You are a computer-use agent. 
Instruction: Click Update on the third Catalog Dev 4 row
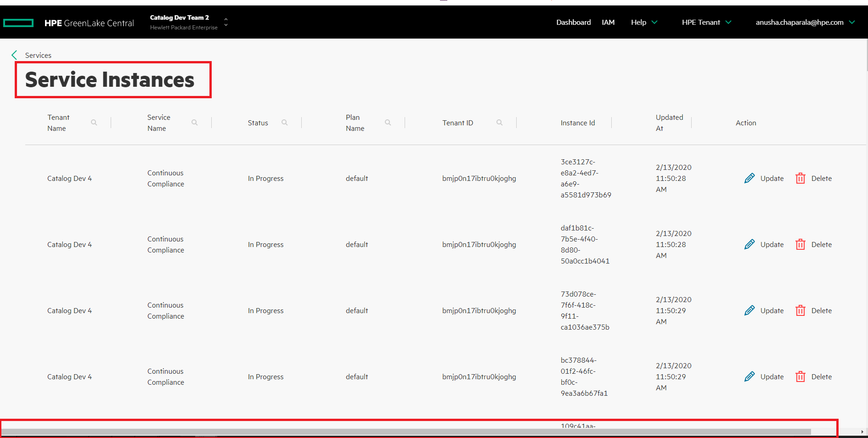click(x=772, y=310)
